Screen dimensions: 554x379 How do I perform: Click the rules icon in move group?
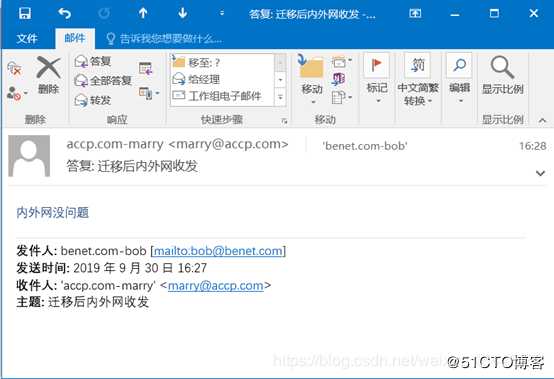coord(341,62)
